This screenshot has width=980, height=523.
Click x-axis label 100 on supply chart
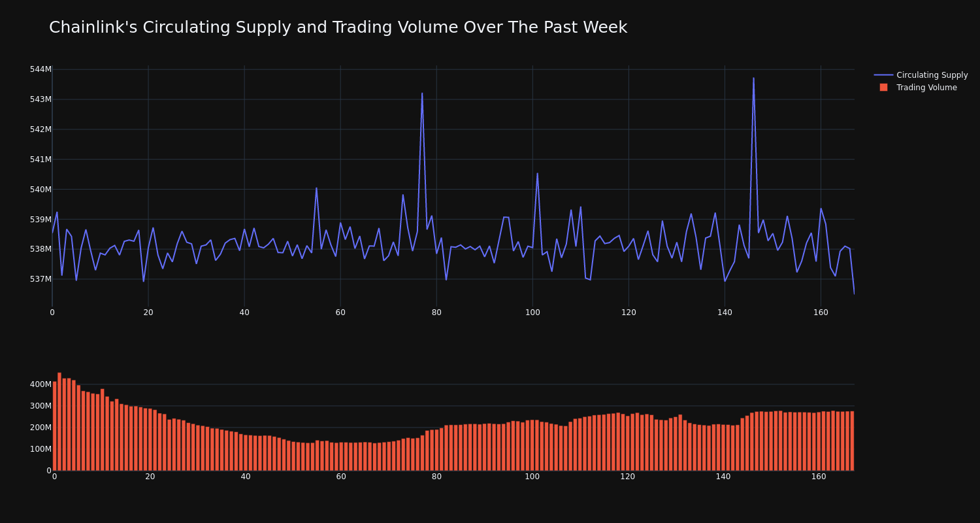click(532, 312)
